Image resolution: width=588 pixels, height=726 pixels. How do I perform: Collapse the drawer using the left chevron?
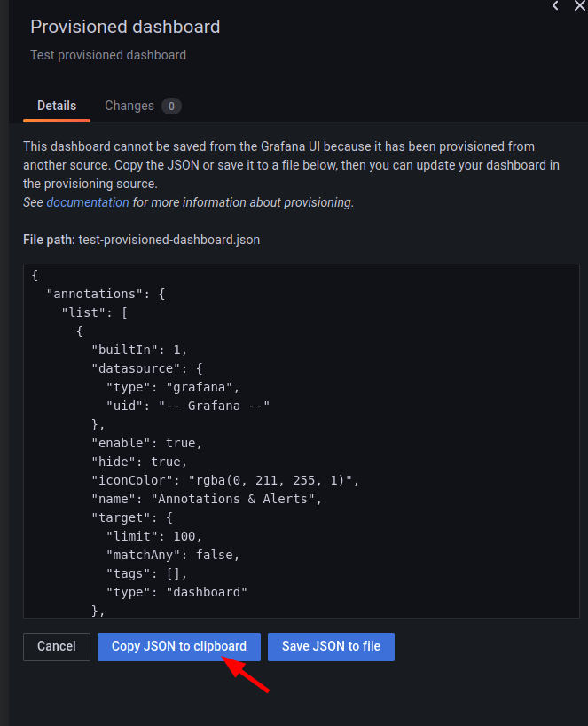pos(555,6)
